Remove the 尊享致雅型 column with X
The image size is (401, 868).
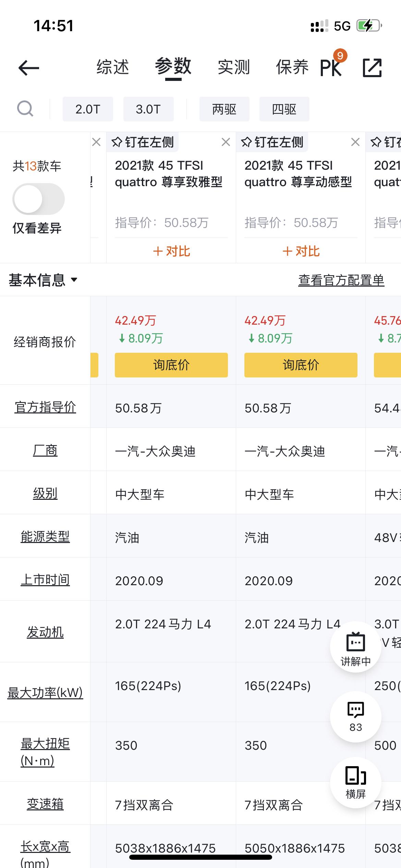pyautogui.click(x=226, y=142)
